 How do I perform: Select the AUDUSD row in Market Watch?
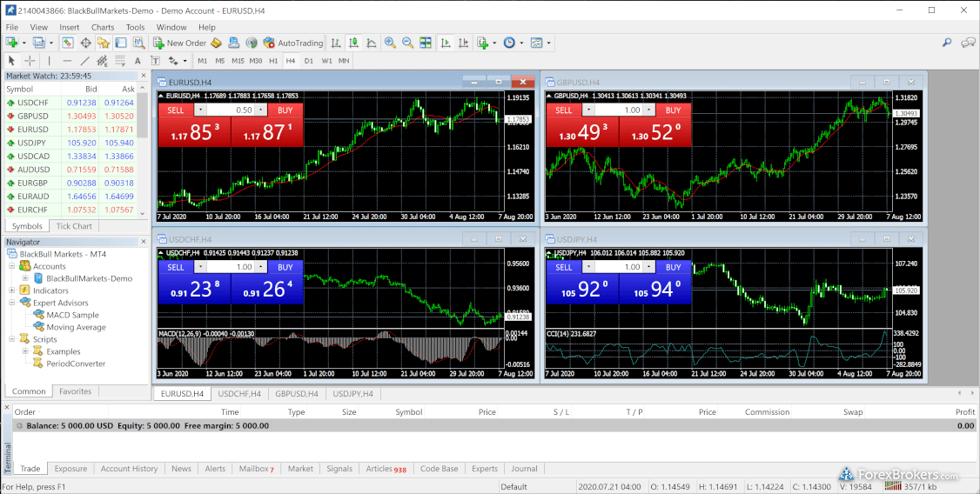(x=70, y=170)
